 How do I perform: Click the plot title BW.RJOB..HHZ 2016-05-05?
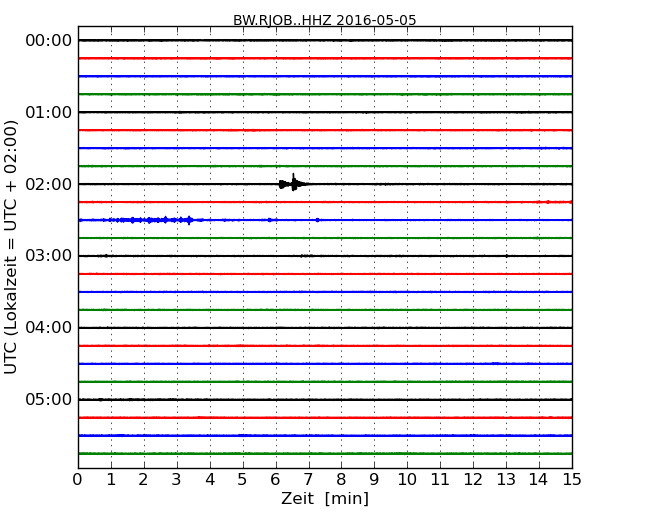click(325, 20)
